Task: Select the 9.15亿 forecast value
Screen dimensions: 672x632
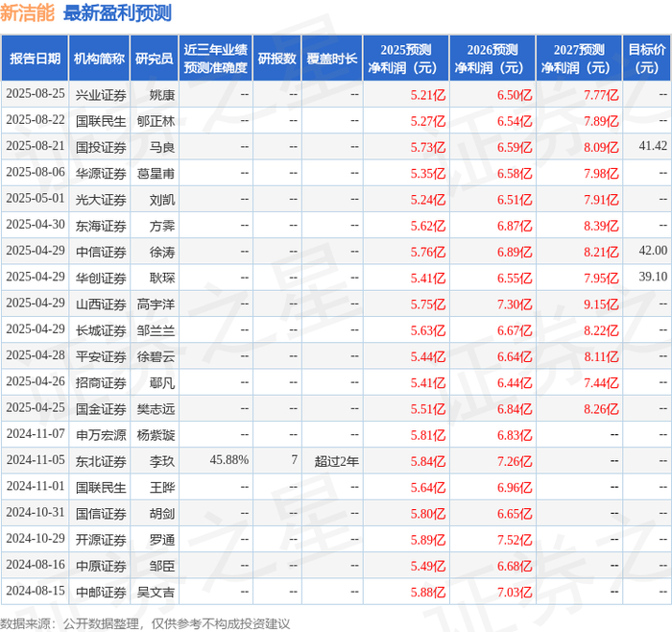Action: (601, 304)
